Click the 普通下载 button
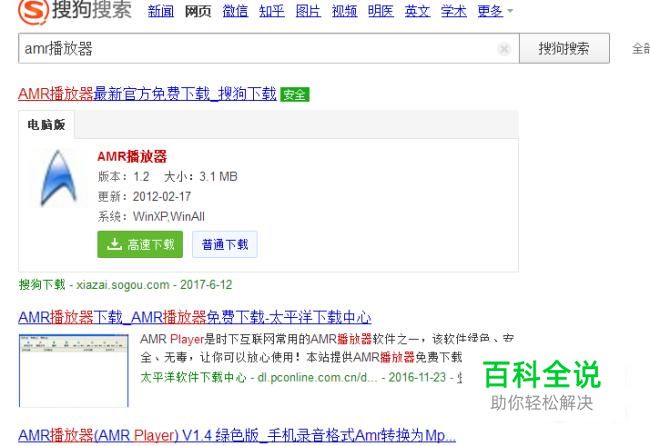650x446 pixels. click(225, 245)
